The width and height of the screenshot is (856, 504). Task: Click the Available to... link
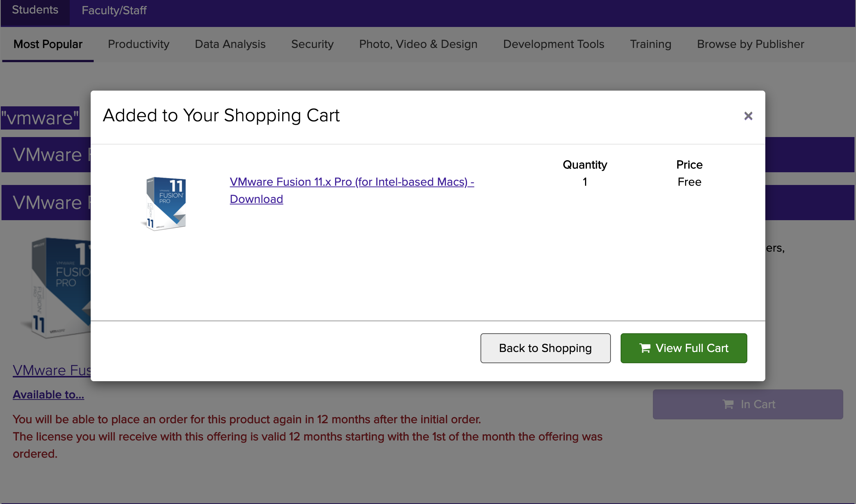click(x=48, y=395)
